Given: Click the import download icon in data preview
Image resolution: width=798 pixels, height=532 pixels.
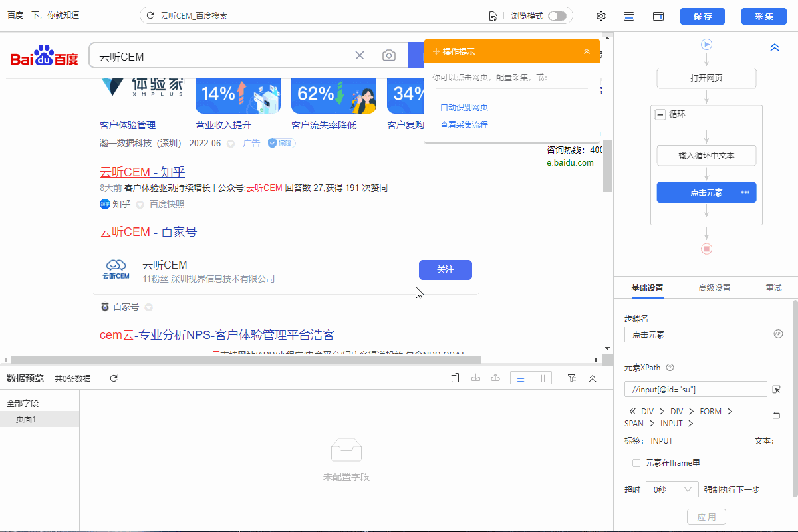Looking at the screenshot, I should coord(475,378).
